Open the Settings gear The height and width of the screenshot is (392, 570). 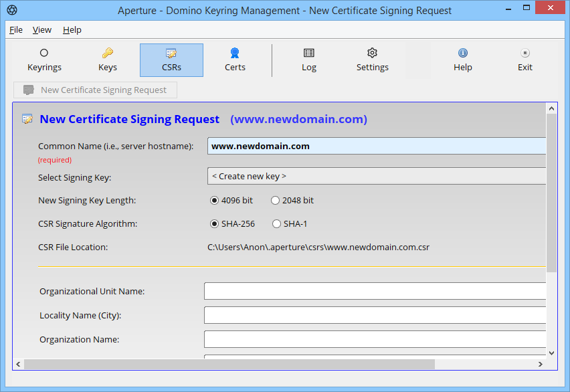[x=372, y=60]
